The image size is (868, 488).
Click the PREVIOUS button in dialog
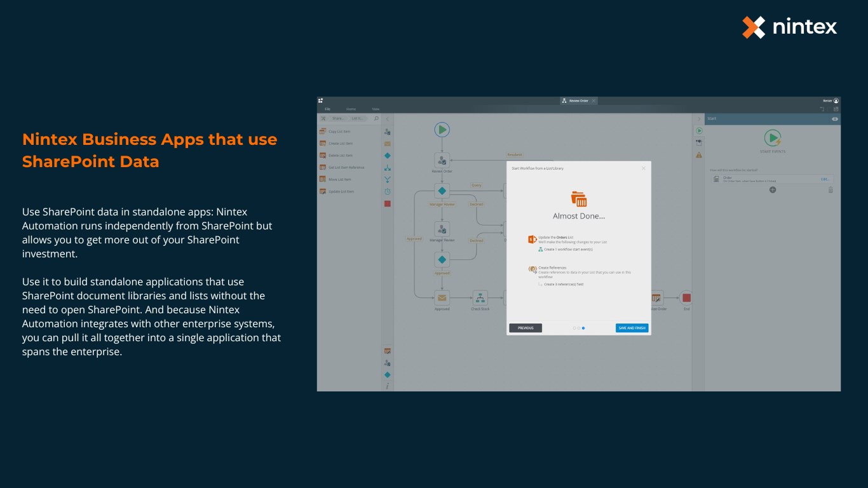pos(526,328)
